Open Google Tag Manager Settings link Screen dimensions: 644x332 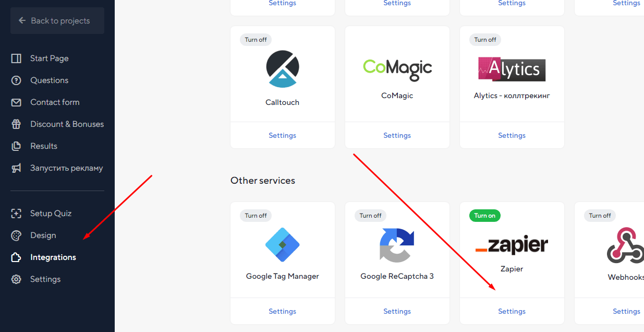(283, 311)
